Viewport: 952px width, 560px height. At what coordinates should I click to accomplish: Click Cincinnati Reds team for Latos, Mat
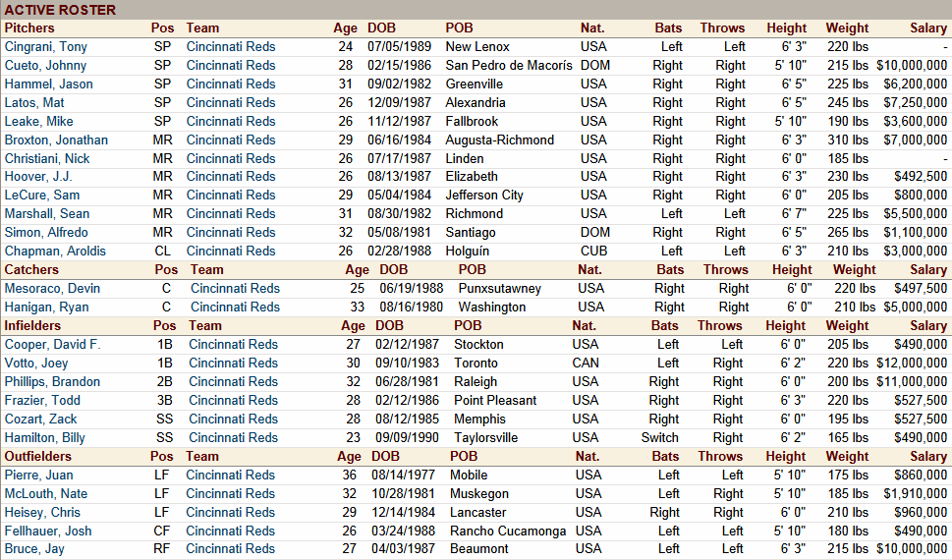coord(231,103)
